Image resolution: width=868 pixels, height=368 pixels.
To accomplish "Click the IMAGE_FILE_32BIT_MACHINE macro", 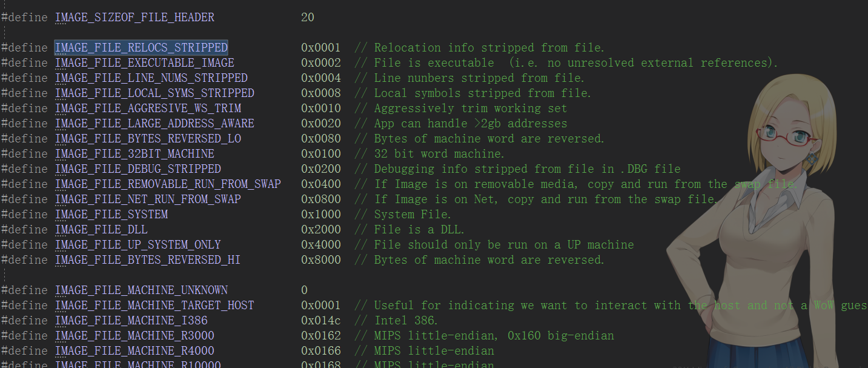I will (x=134, y=154).
